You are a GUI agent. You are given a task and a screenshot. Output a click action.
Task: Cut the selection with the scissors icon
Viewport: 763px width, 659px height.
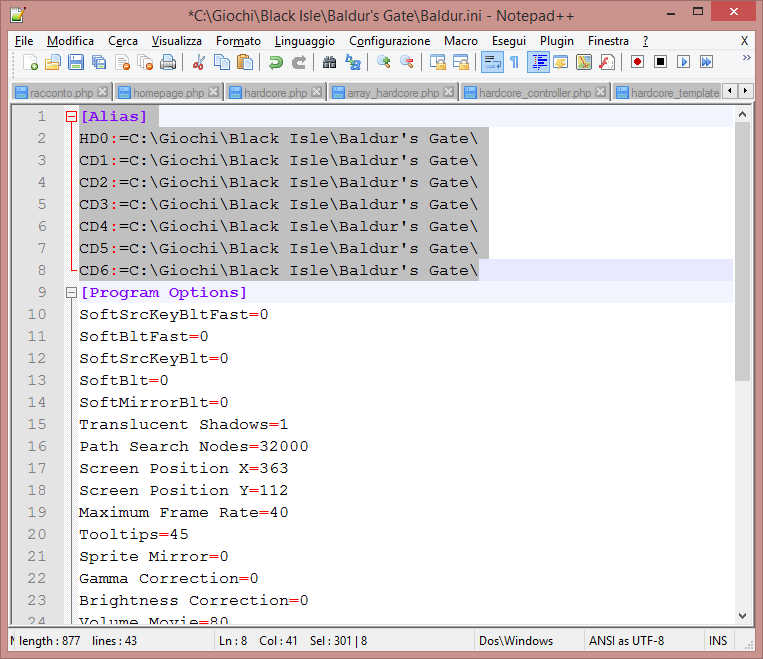(199, 62)
